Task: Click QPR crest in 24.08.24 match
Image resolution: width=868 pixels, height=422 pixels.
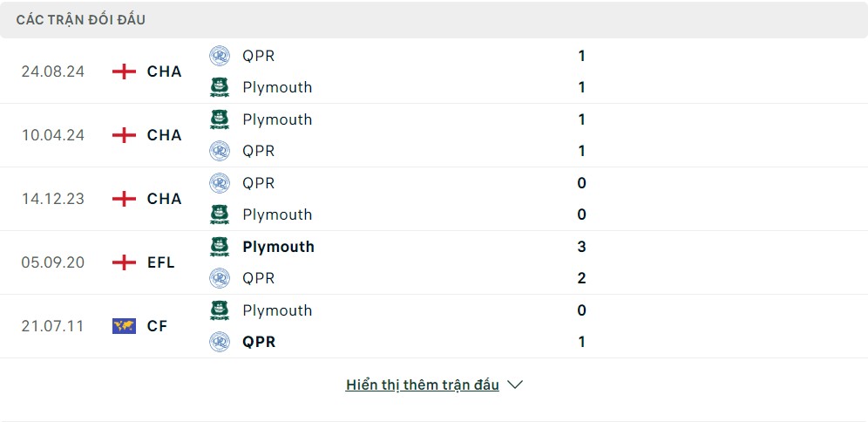Action: coord(220,56)
